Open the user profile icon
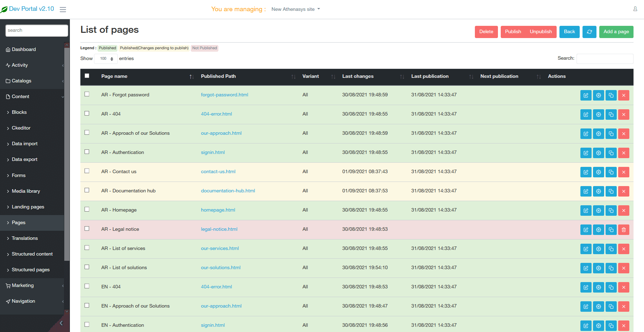The width and height of the screenshot is (644, 332). pyautogui.click(x=635, y=9)
